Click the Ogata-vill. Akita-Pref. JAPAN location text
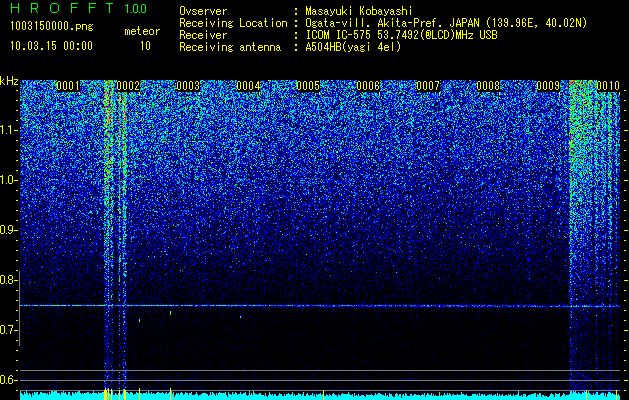629x400 pixels. coord(446,23)
